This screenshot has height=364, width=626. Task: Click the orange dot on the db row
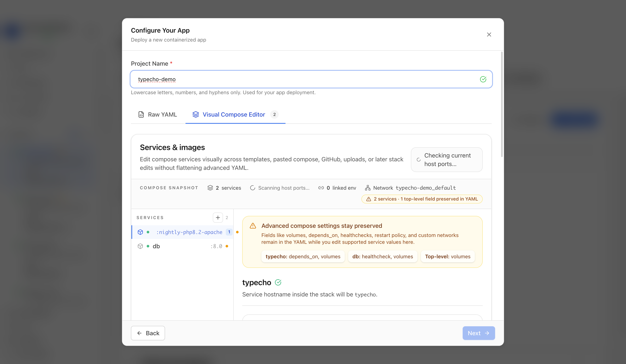(x=227, y=246)
